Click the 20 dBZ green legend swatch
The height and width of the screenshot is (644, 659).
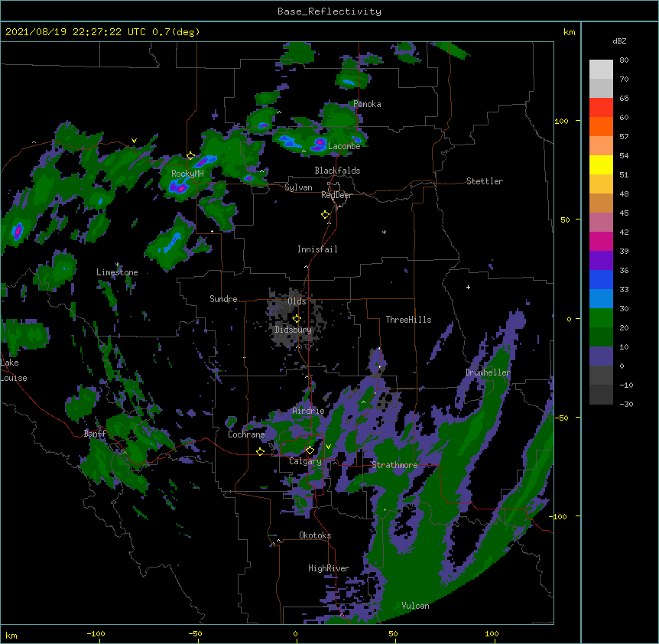tap(601, 318)
